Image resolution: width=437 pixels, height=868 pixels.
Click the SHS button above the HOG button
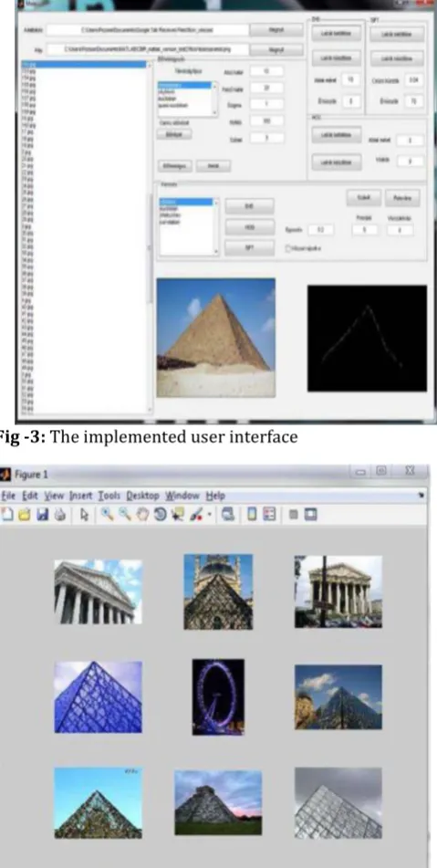[249, 206]
